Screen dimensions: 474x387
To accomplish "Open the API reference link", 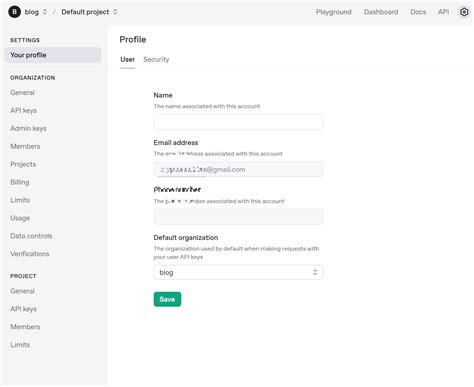I will click(443, 12).
